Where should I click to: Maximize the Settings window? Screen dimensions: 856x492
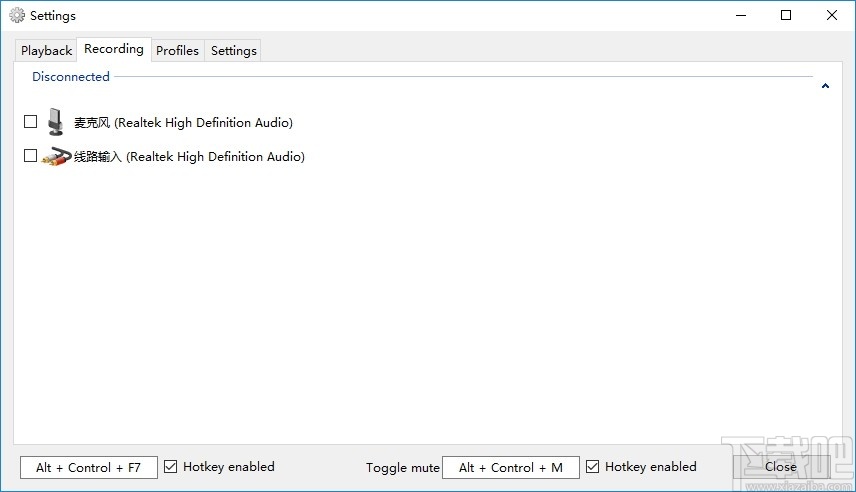coord(786,15)
